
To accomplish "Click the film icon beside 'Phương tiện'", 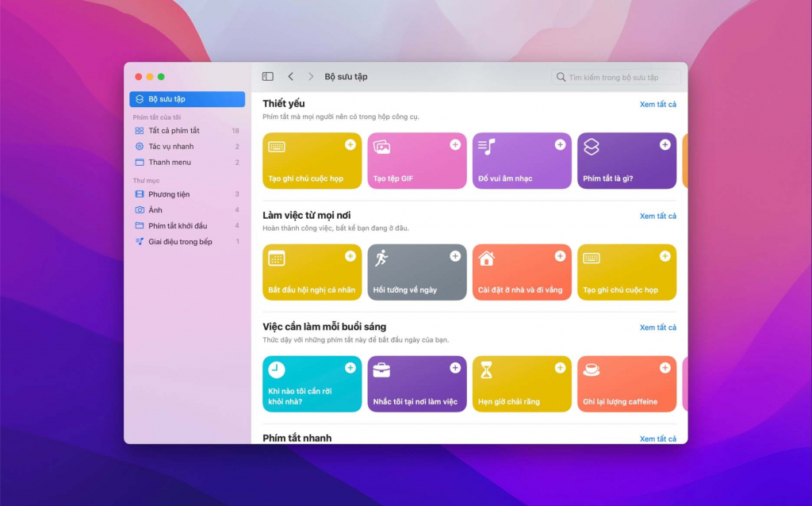I will point(140,194).
